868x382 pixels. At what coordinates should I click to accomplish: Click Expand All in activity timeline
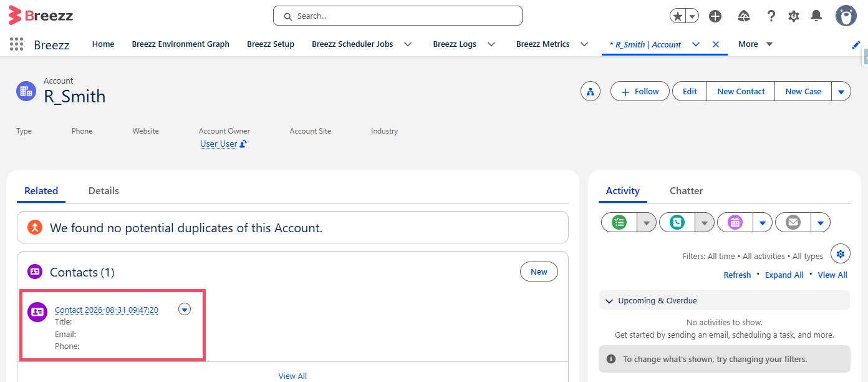point(784,275)
